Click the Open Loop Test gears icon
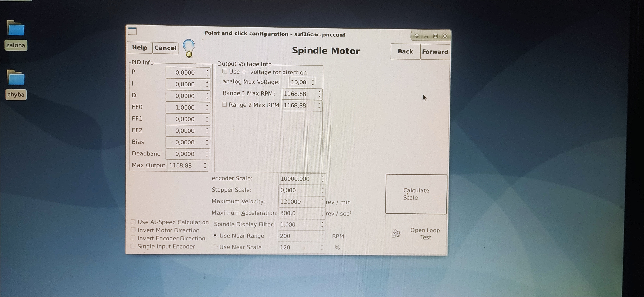 click(x=396, y=234)
